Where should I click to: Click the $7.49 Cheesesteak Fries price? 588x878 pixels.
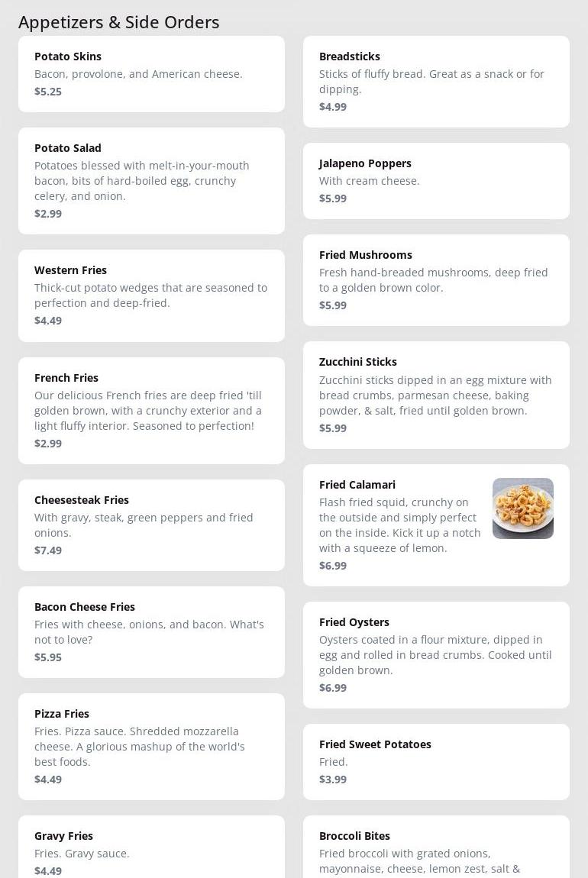tap(48, 550)
